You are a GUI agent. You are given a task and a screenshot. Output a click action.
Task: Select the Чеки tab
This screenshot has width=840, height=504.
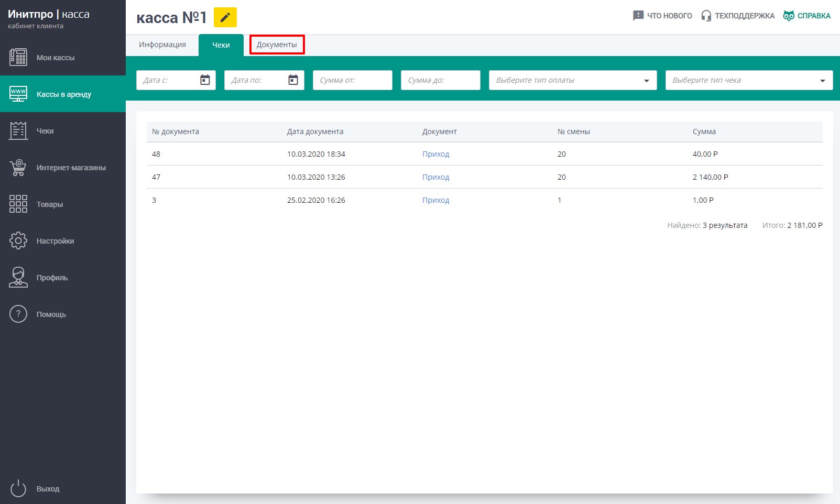coord(221,45)
